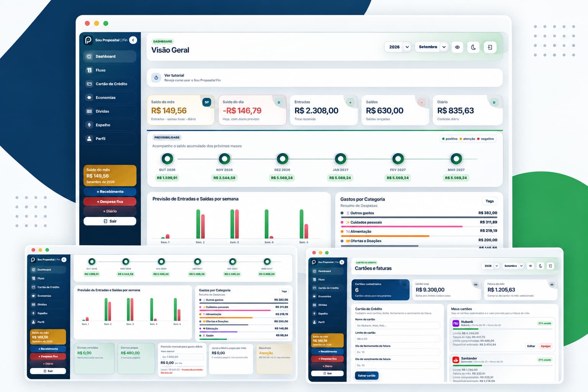The height and width of the screenshot is (392, 588).
Task: Open Perfil in main window sidebar
Action: tap(109, 139)
